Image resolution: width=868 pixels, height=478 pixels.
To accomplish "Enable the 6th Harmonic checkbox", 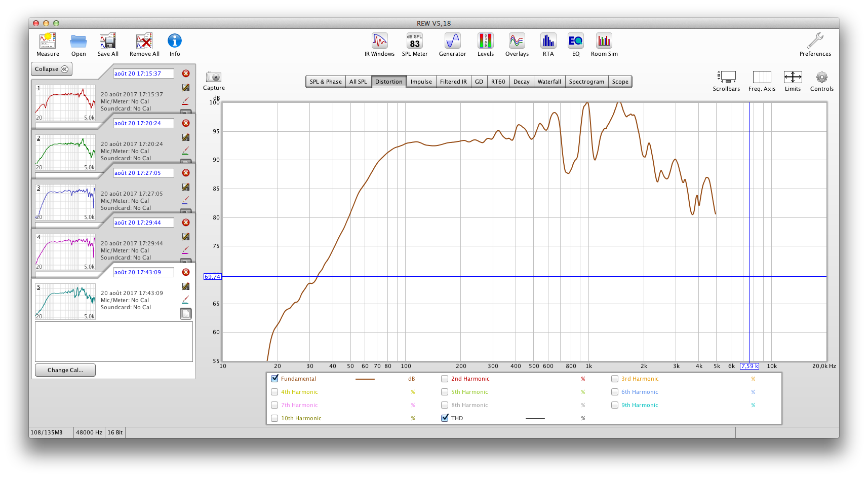I will click(615, 392).
